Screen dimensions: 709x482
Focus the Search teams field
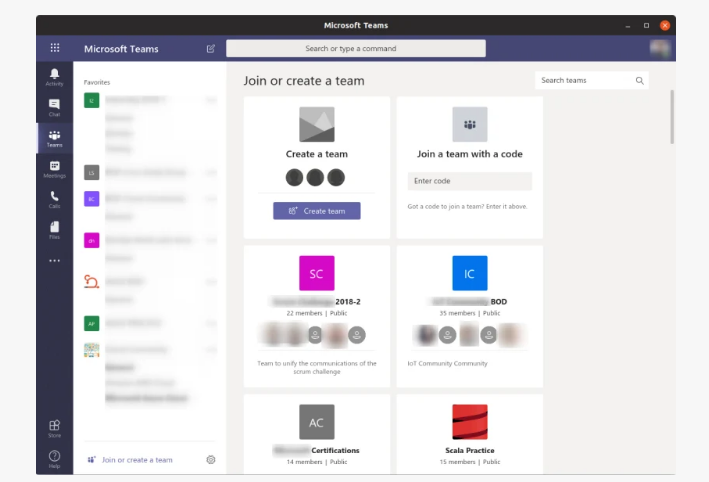pyautogui.click(x=592, y=80)
